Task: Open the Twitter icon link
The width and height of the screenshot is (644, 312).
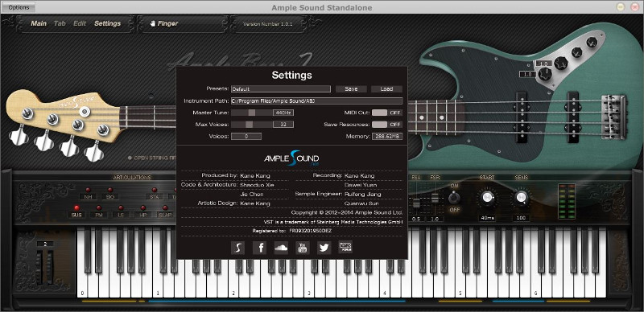Action: 324,248
